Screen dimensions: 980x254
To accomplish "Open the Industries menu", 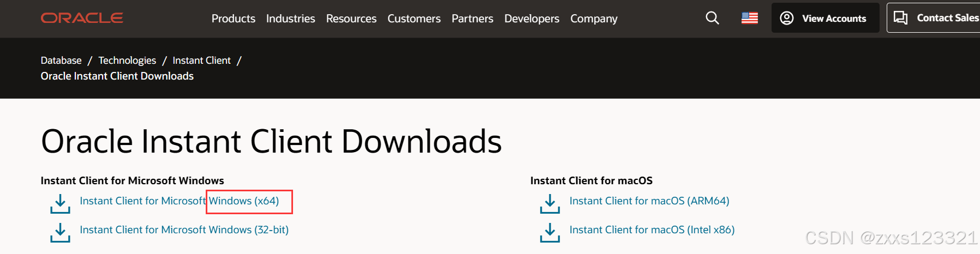I will coord(291,19).
